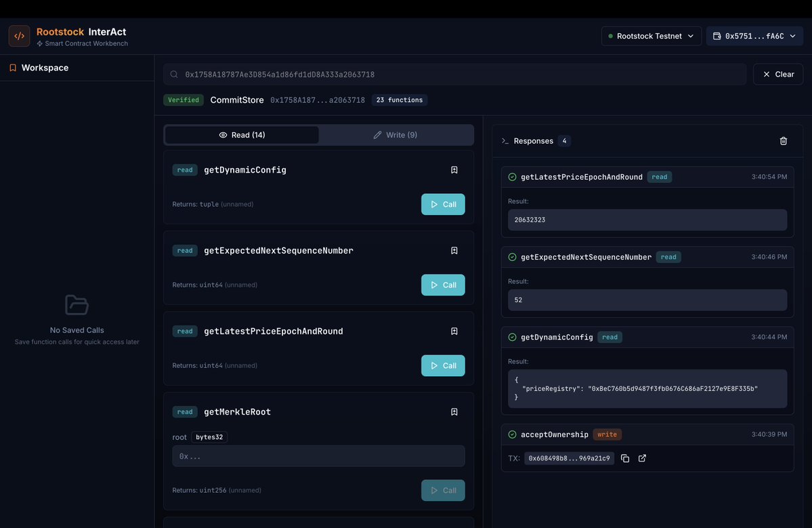Image resolution: width=812 pixels, height=528 pixels.
Task: Click the 3:40:54 PM timestamp
Action: click(x=769, y=177)
